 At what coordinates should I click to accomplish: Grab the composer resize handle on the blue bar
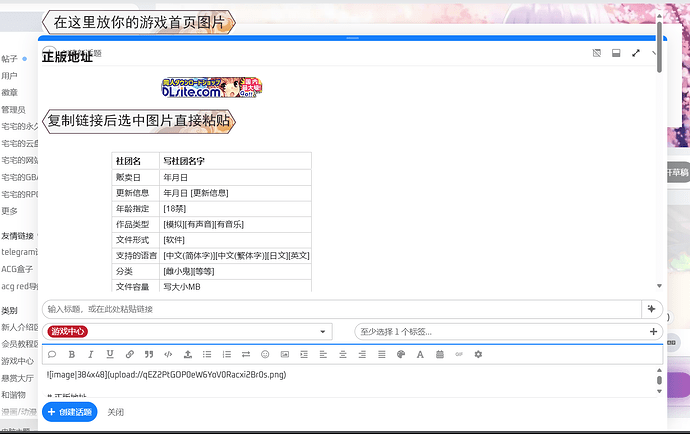pos(352,38)
